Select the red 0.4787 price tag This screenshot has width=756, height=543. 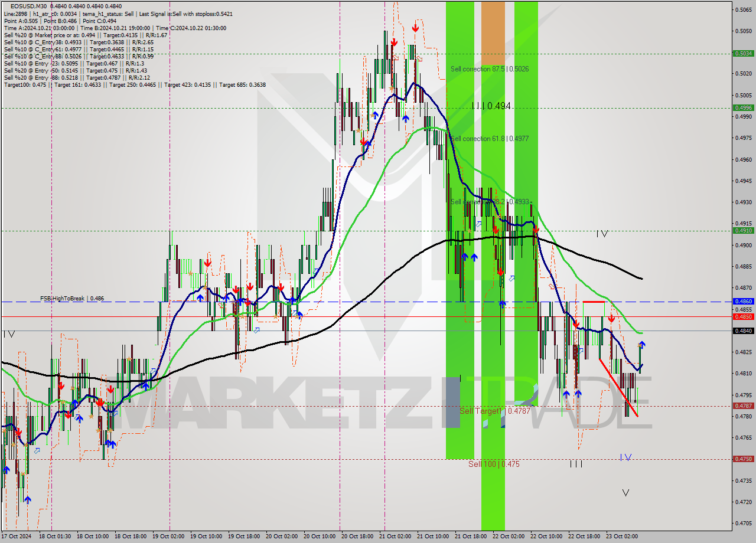click(743, 405)
